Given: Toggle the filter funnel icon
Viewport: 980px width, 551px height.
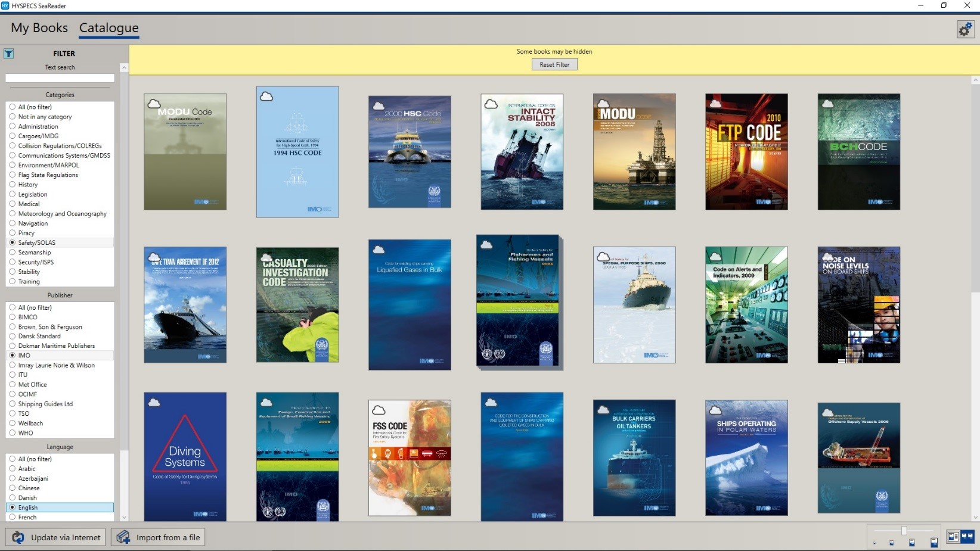Looking at the screenshot, I should tap(9, 54).
